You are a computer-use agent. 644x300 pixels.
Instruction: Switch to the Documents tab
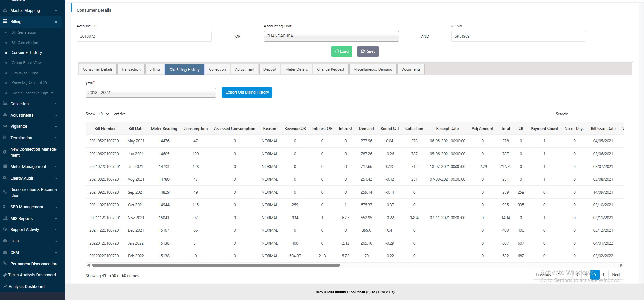(x=411, y=69)
